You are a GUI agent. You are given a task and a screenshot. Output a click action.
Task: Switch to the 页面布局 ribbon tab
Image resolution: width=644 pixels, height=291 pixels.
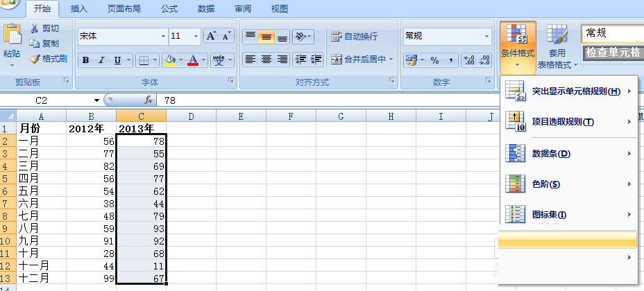tap(124, 9)
